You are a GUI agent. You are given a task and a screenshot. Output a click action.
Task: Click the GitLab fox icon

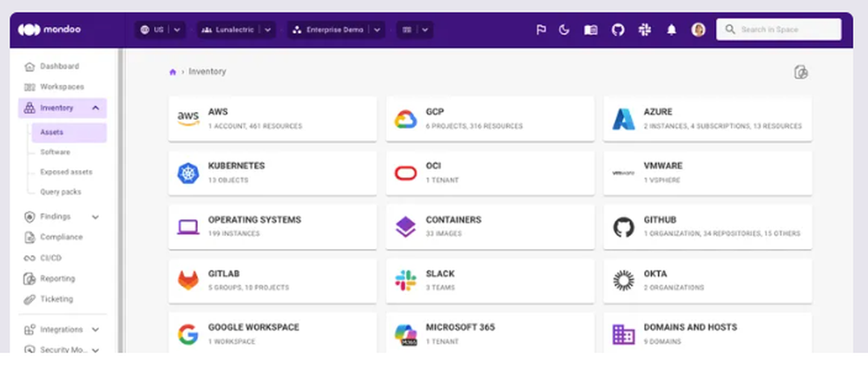[188, 280]
